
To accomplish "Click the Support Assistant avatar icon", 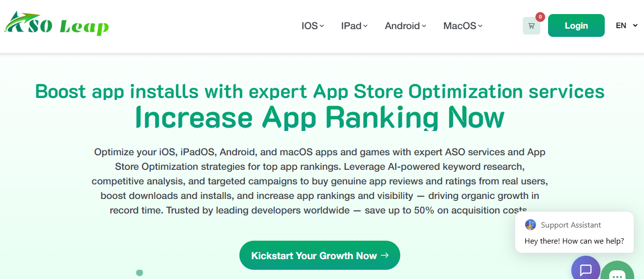I will [531, 225].
